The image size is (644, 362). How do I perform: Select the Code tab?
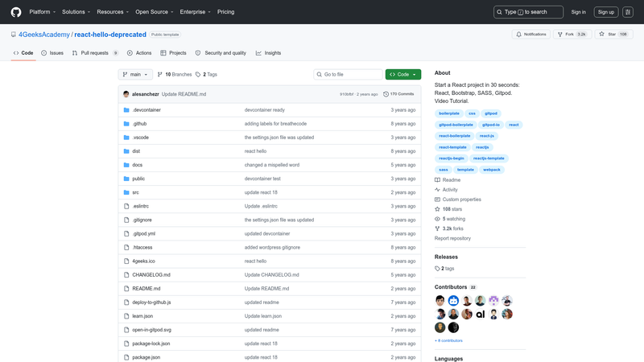[23, 53]
